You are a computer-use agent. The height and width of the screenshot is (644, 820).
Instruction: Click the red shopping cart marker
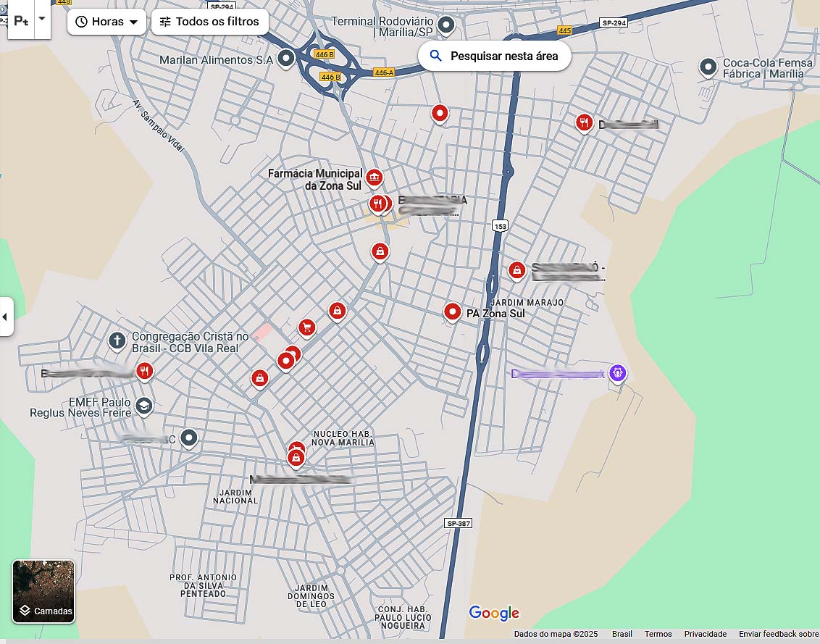[x=307, y=327]
